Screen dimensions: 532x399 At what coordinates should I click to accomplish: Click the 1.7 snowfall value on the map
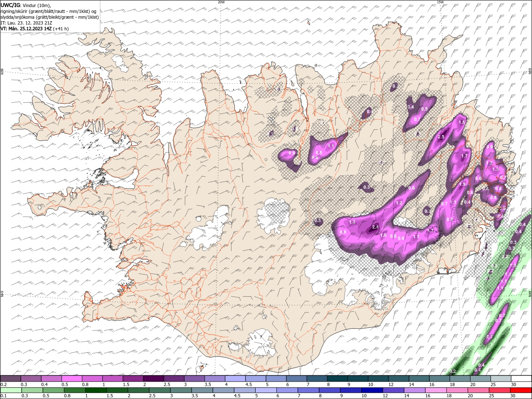465,156
